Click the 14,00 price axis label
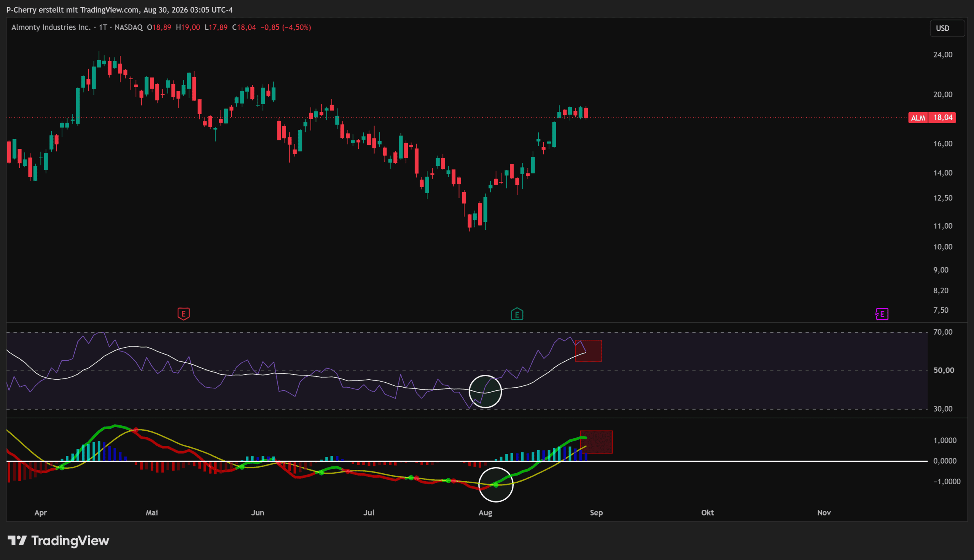 pyautogui.click(x=943, y=173)
